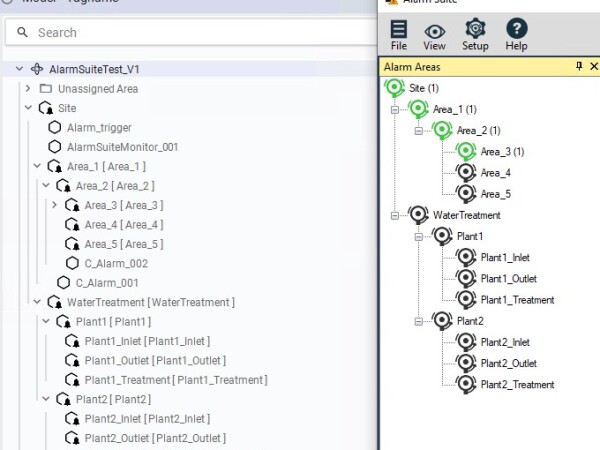Select Plant1_Inlet [Plant1_Inlet] in model tree
The image size is (600, 450).
[147, 341]
